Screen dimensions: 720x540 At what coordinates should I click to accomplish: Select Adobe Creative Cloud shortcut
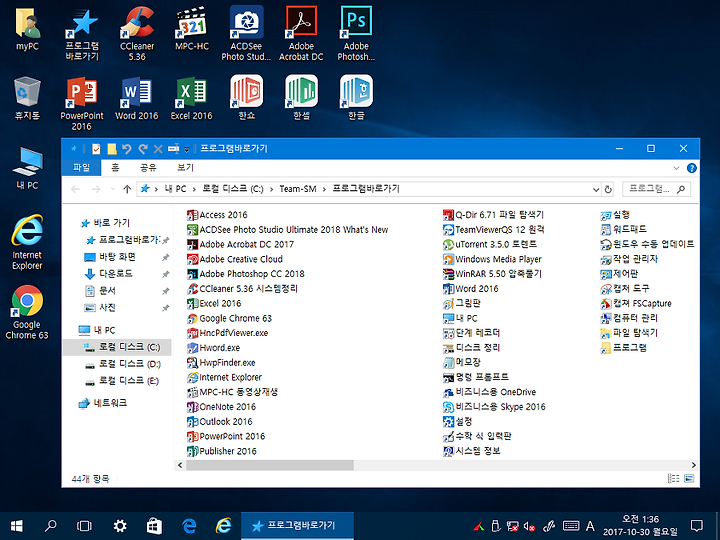tap(235, 259)
